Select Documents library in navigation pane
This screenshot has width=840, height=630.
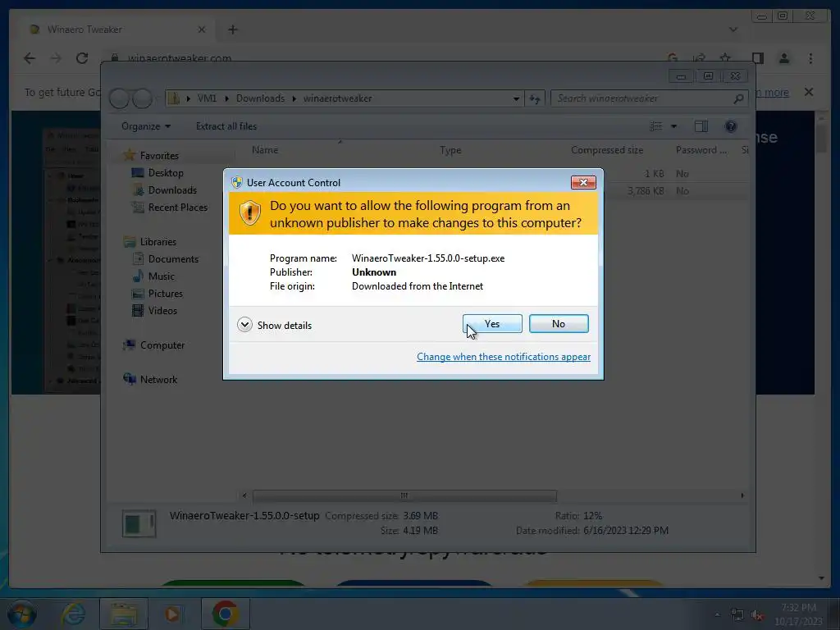(x=173, y=259)
